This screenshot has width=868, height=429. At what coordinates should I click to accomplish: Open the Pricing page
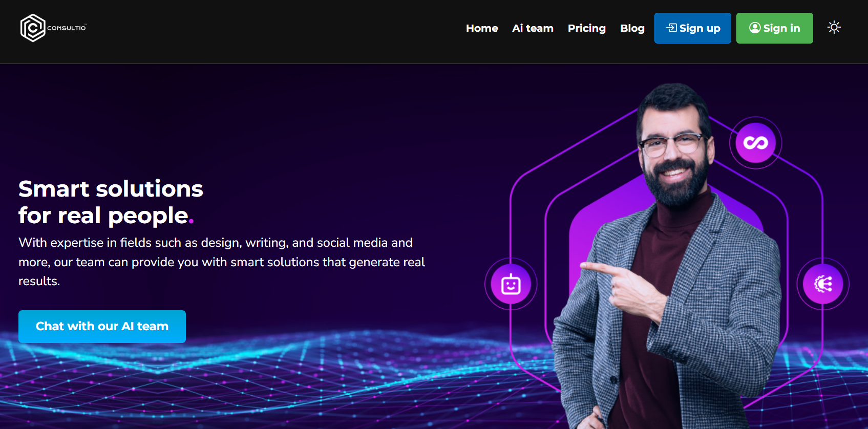pos(587,28)
